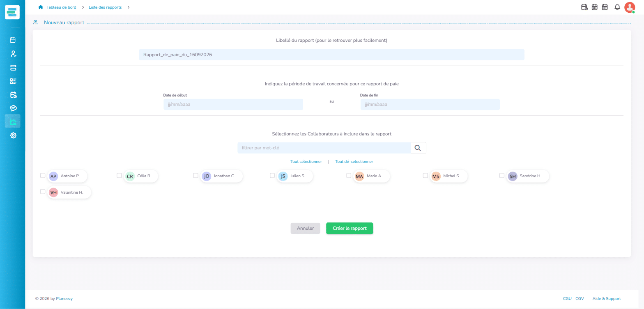Click the Sandrine H. collaborator chip

pyautogui.click(x=528, y=176)
